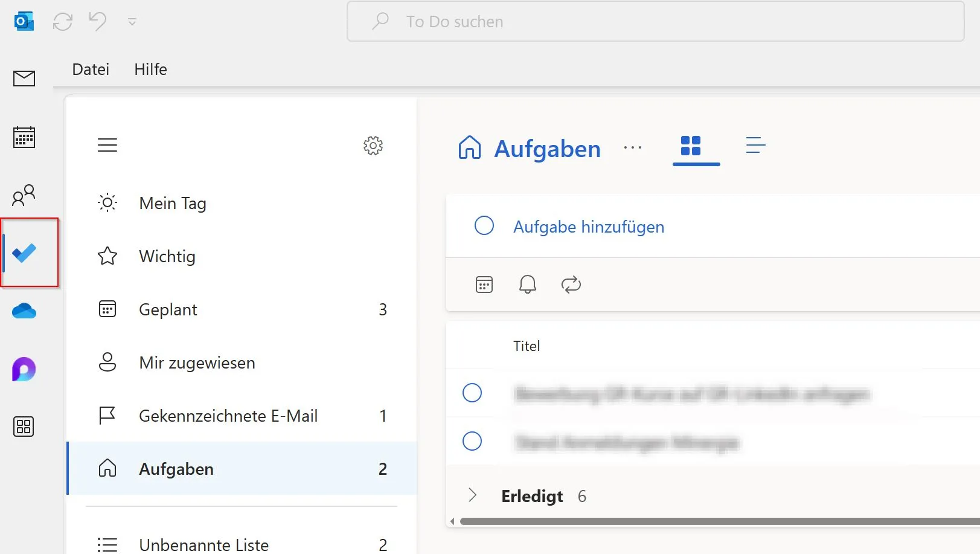Open the Datei menu
The height and width of the screenshot is (554, 980).
[90, 69]
